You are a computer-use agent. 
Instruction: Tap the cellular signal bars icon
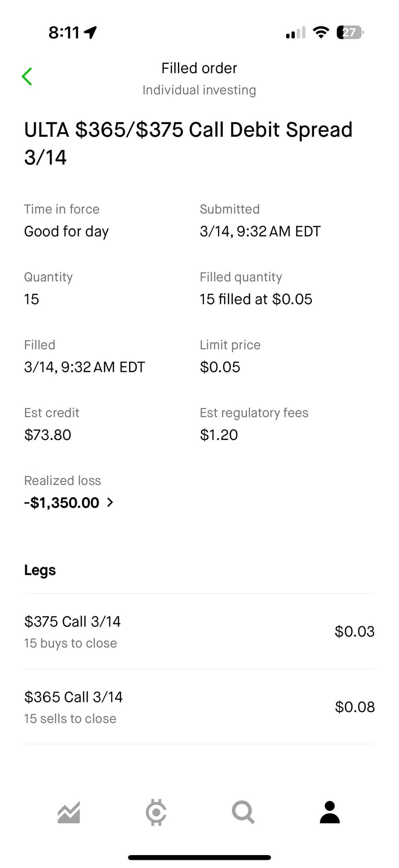pyautogui.click(x=296, y=33)
